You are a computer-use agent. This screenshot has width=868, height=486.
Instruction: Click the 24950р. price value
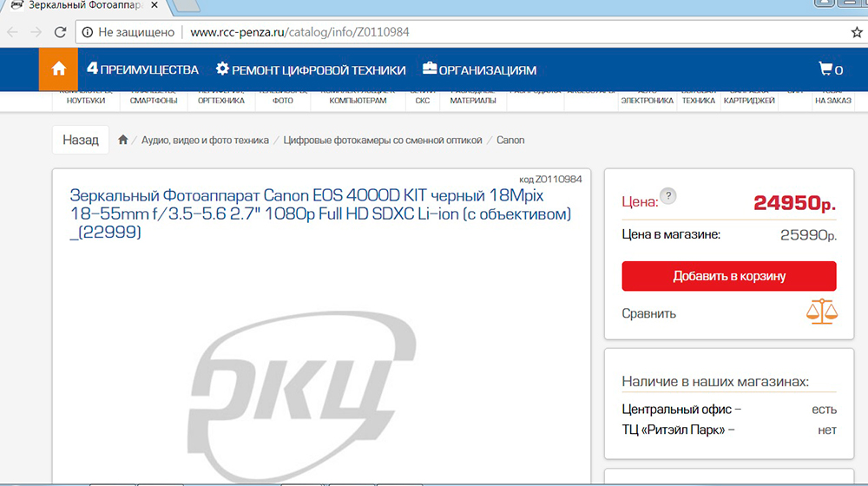[794, 202]
